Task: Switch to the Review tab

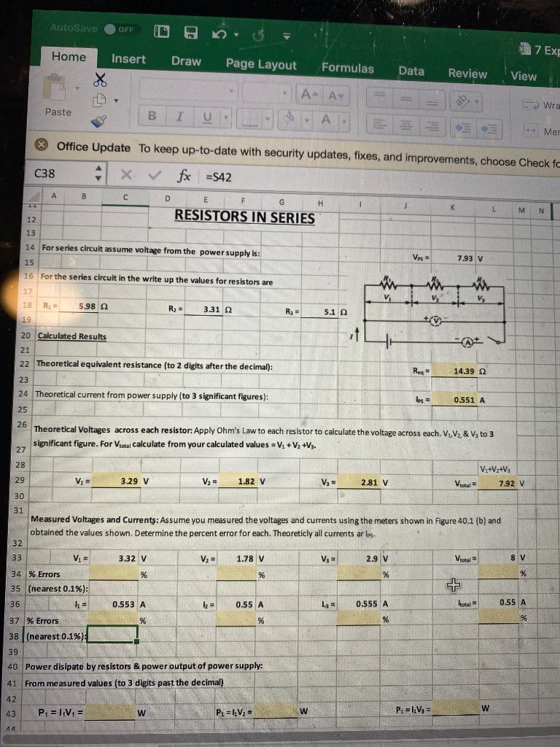Action: 467,74
